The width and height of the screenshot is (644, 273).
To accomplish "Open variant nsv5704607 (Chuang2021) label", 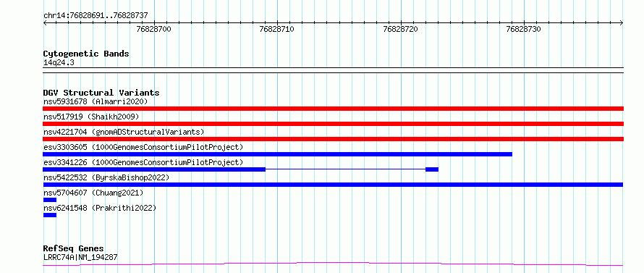I will tap(93, 193).
